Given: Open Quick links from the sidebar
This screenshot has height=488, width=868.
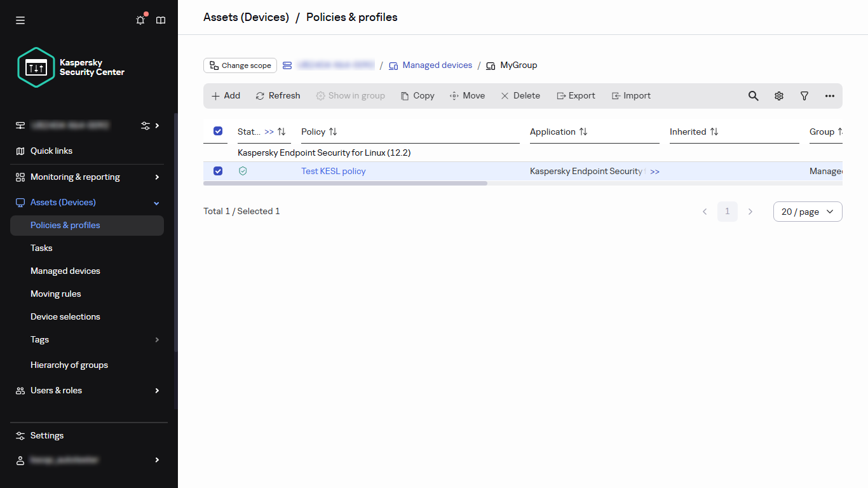Looking at the screenshot, I should click(x=50, y=151).
